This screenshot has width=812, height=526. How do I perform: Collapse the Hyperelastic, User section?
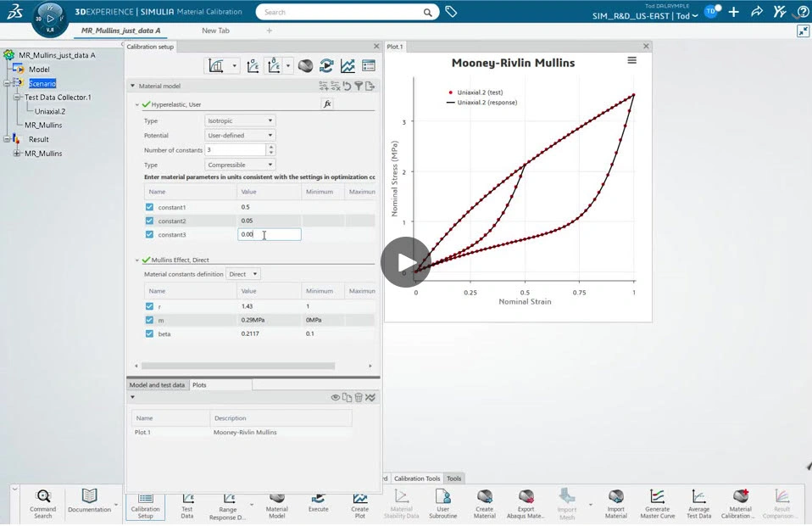coord(137,104)
